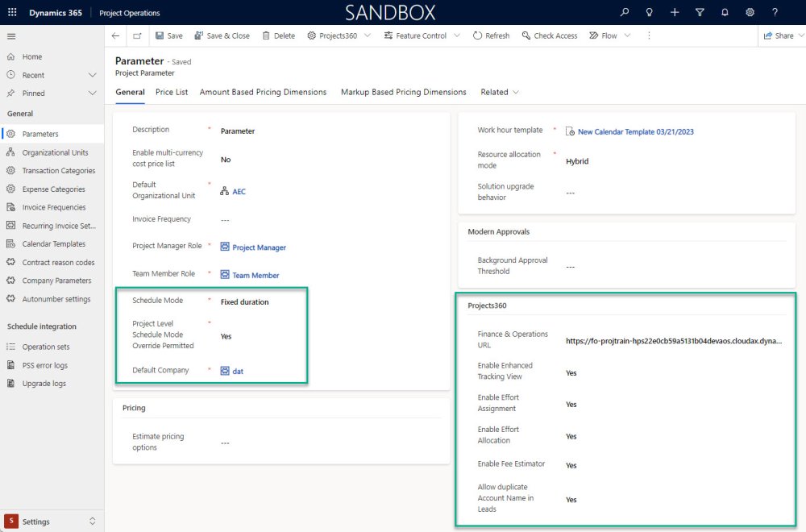Open Company Parameters in sidebar

tap(52, 281)
